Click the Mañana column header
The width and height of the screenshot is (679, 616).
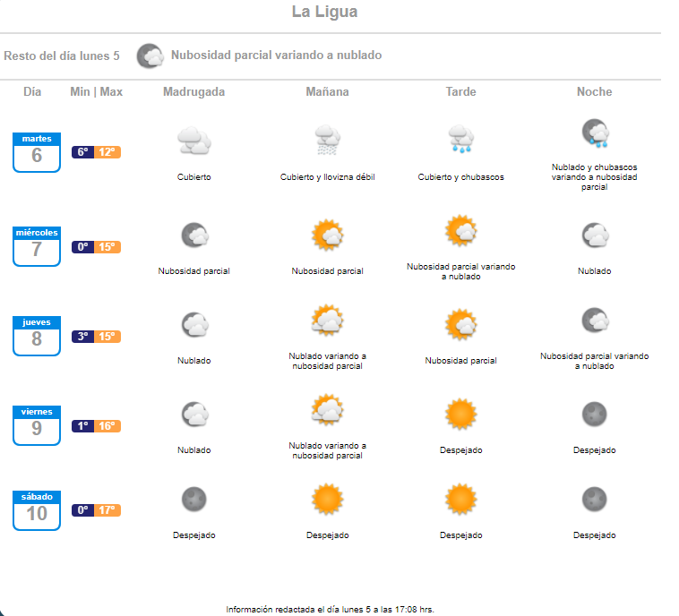(x=327, y=91)
